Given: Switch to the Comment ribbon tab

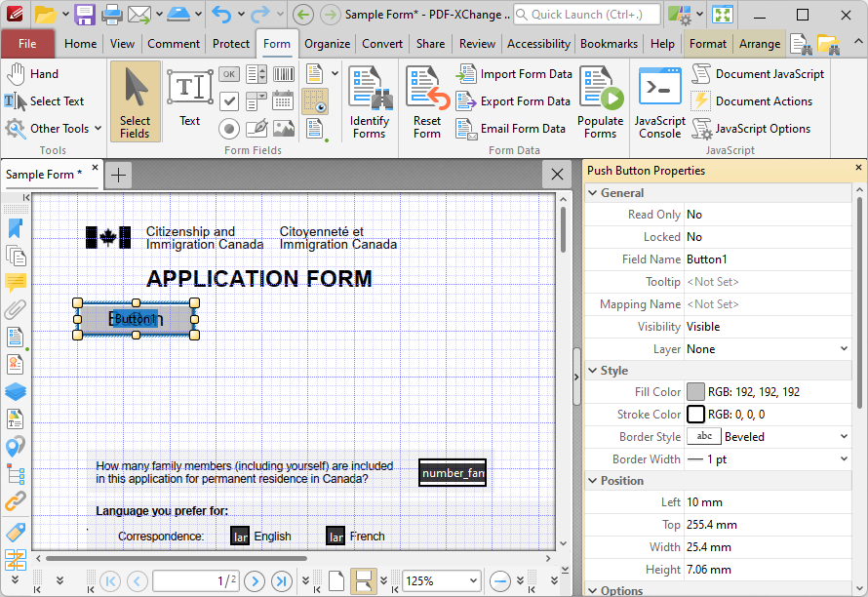Looking at the screenshot, I should click(x=174, y=44).
